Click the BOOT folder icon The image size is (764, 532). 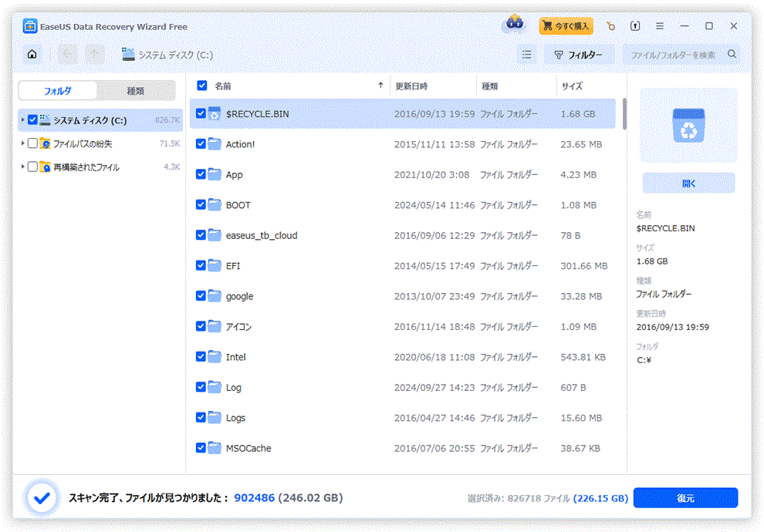(x=215, y=205)
